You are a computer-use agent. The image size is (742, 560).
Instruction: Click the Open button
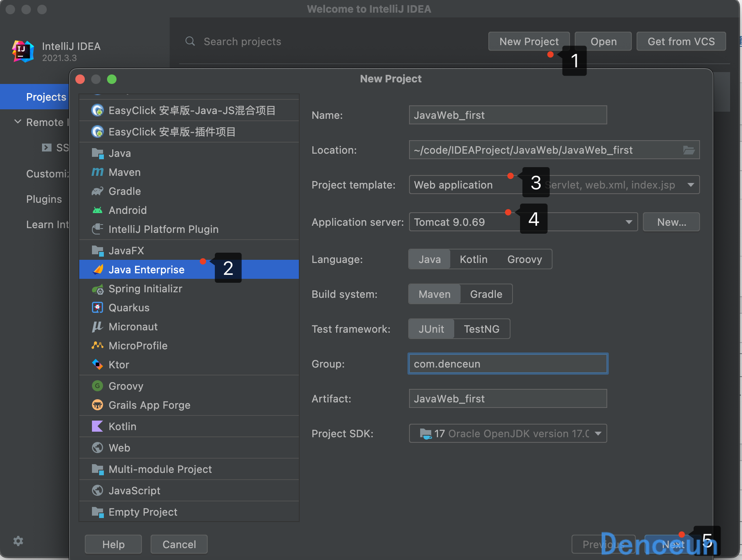[x=603, y=41]
